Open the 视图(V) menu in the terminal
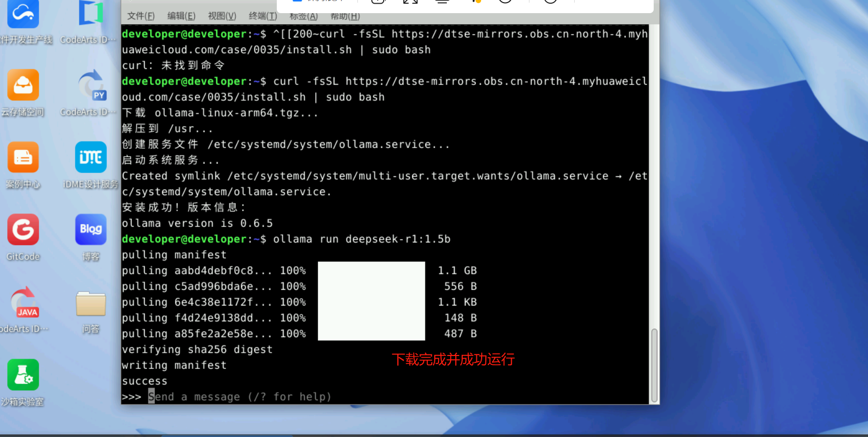This screenshot has height=437, width=868. point(222,16)
